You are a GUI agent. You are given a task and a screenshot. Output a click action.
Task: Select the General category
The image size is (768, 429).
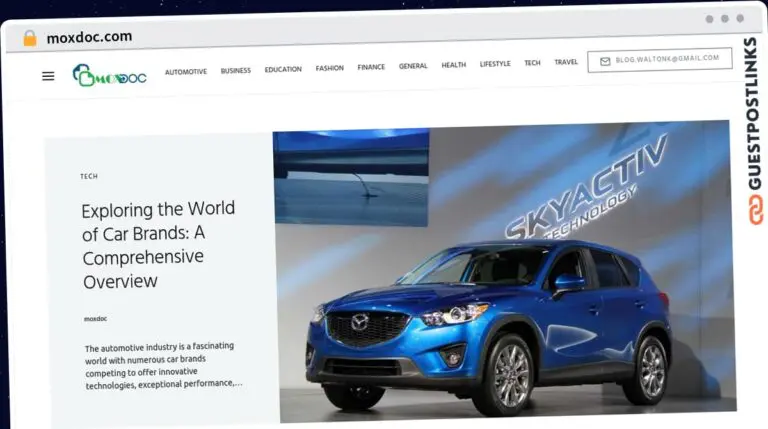[413, 66]
